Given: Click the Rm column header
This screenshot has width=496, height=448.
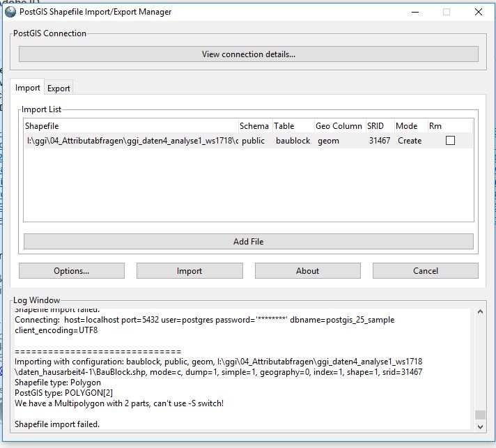Looking at the screenshot, I should [x=450, y=126].
